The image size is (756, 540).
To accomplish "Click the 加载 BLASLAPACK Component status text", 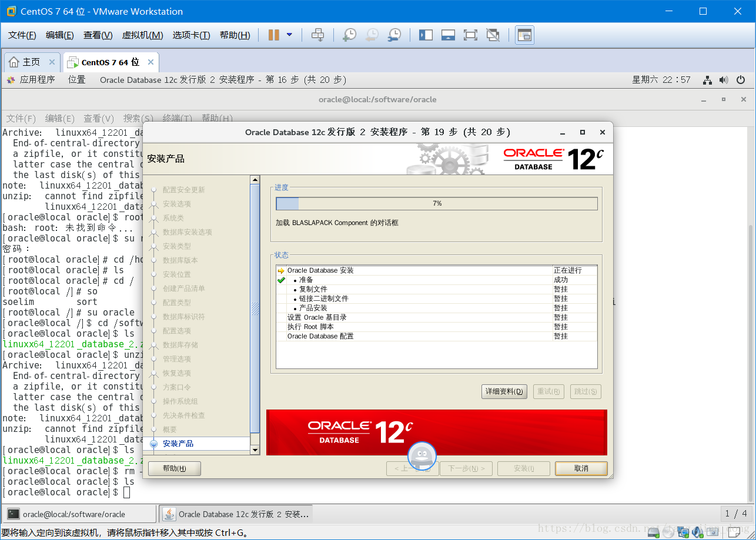I will coord(337,223).
